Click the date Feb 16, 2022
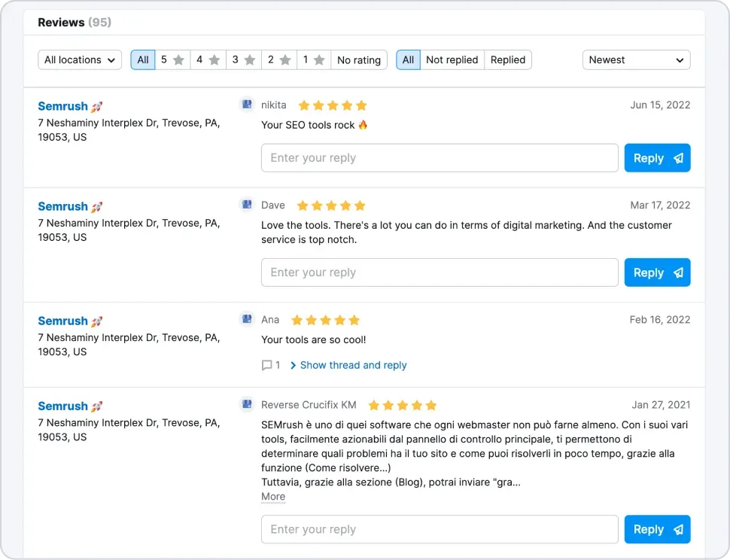This screenshot has height=560, width=730. click(x=660, y=320)
